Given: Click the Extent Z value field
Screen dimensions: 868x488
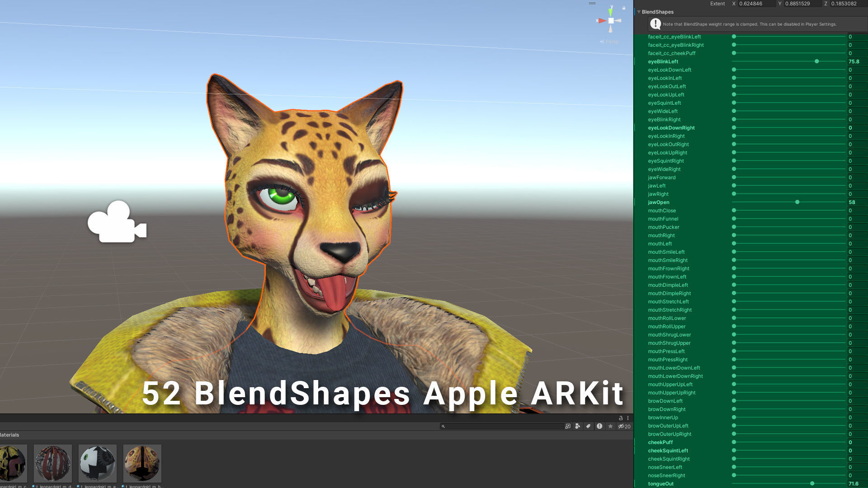Looking at the screenshot, I should pyautogui.click(x=848, y=4).
